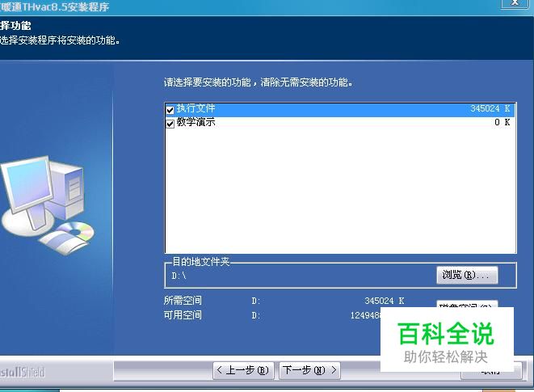Click the 所需空间 label
The width and height of the screenshot is (534, 392).
pos(183,301)
